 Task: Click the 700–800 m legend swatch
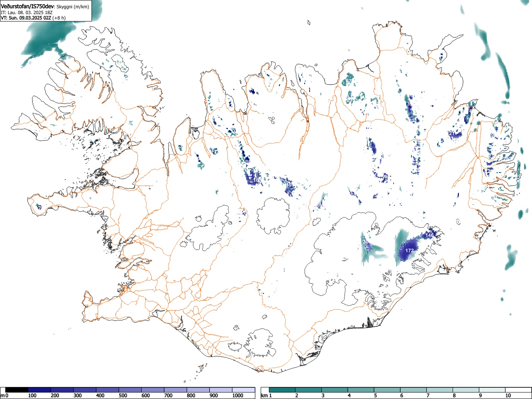point(175,390)
